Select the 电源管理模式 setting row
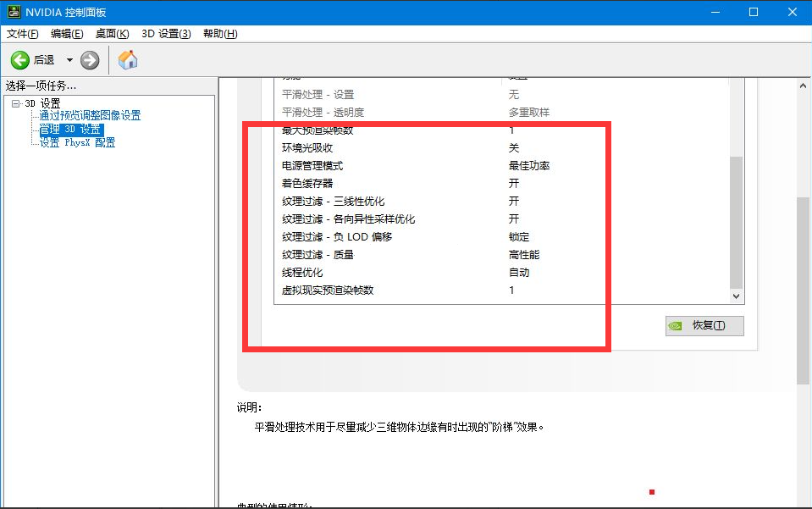The height and width of the screenshot is (509, 812). point(501,166)
